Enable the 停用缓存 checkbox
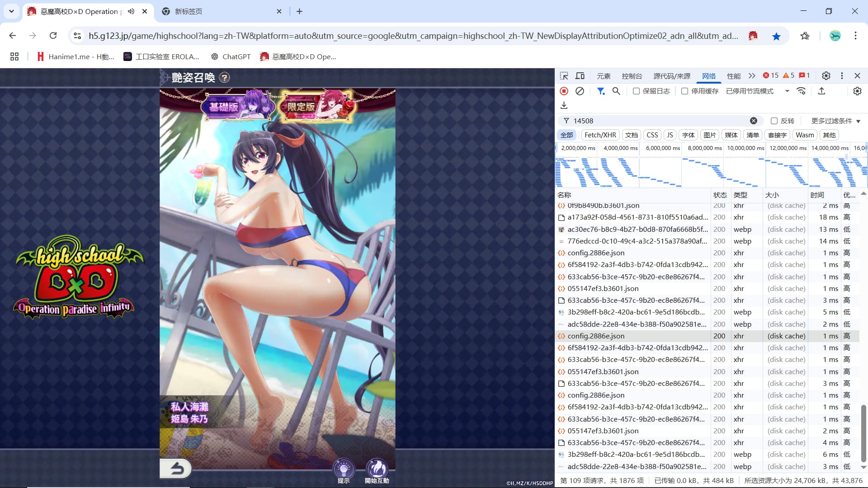The image size is (868, 488). pos(684,91)
